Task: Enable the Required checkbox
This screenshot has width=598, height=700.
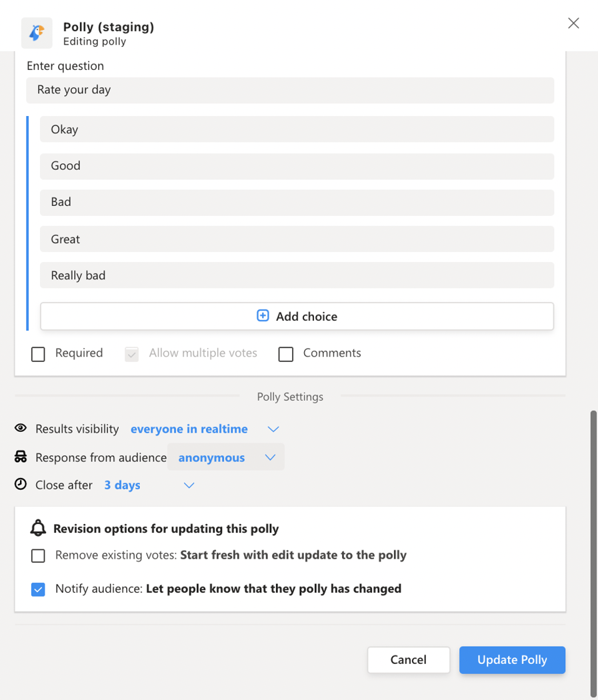Action: [x=38, y=354]
